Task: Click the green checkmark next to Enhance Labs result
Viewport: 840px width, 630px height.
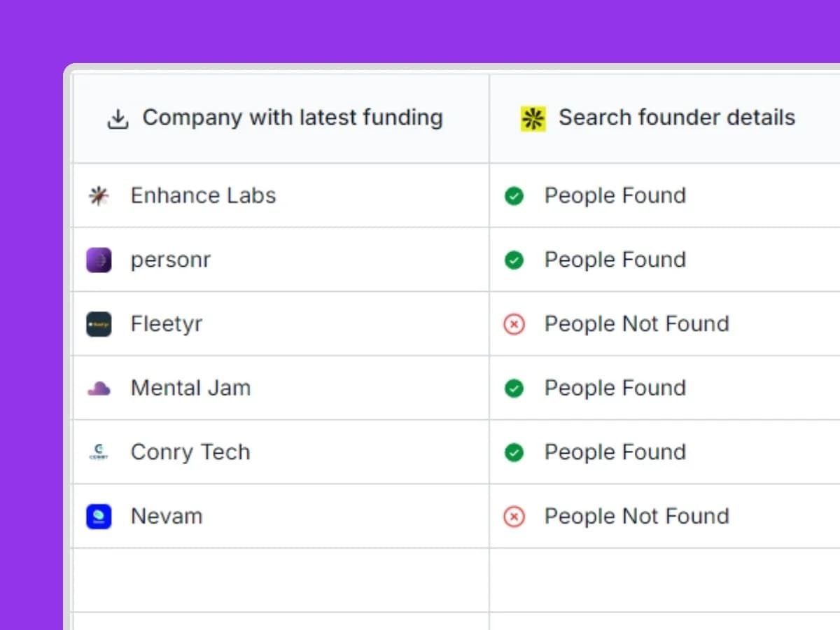Action: [x=514, y=195]
